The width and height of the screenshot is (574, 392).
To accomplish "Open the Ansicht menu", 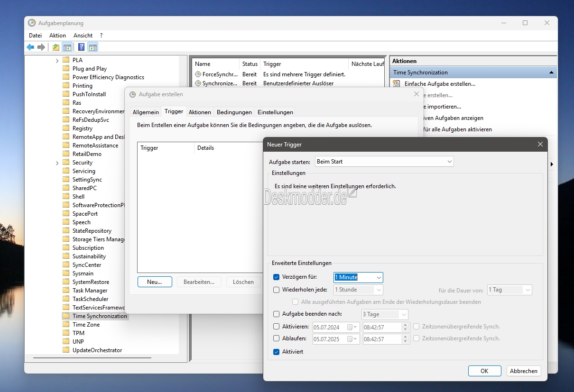I will pos(83,36).
